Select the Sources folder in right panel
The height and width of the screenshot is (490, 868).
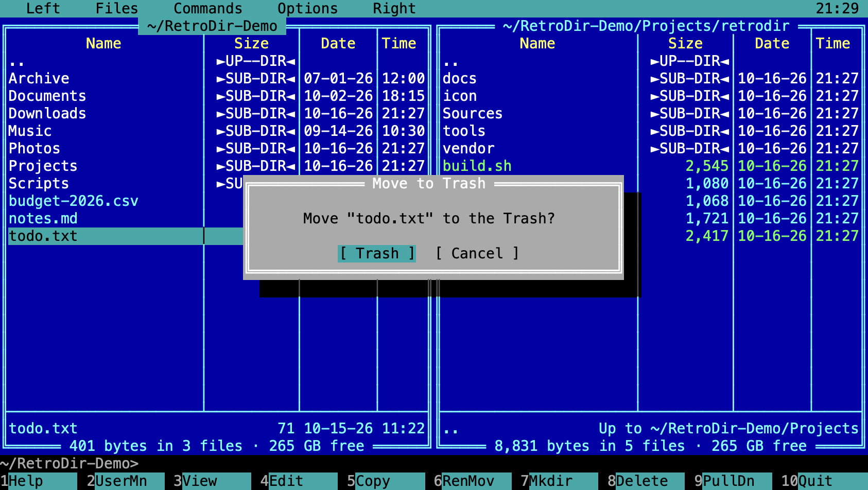click(651, 113)
